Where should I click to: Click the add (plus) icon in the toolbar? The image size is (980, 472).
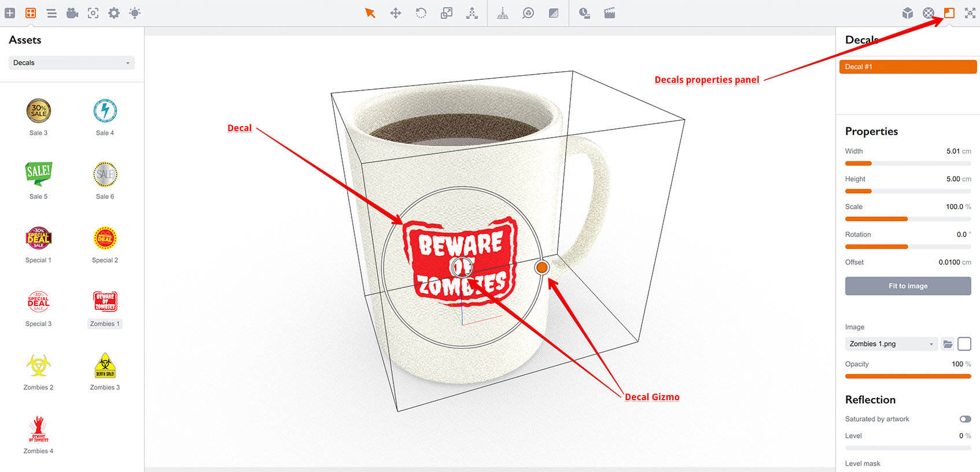coord(10,13)
